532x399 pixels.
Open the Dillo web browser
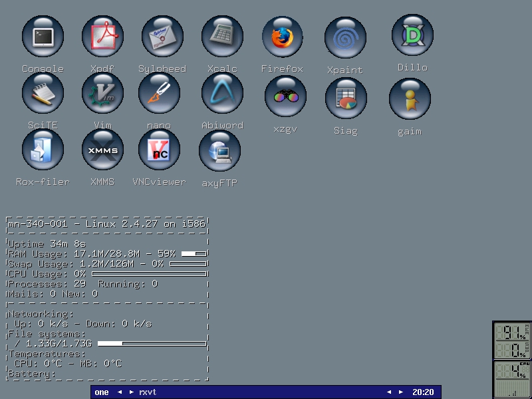click(412, 35)
